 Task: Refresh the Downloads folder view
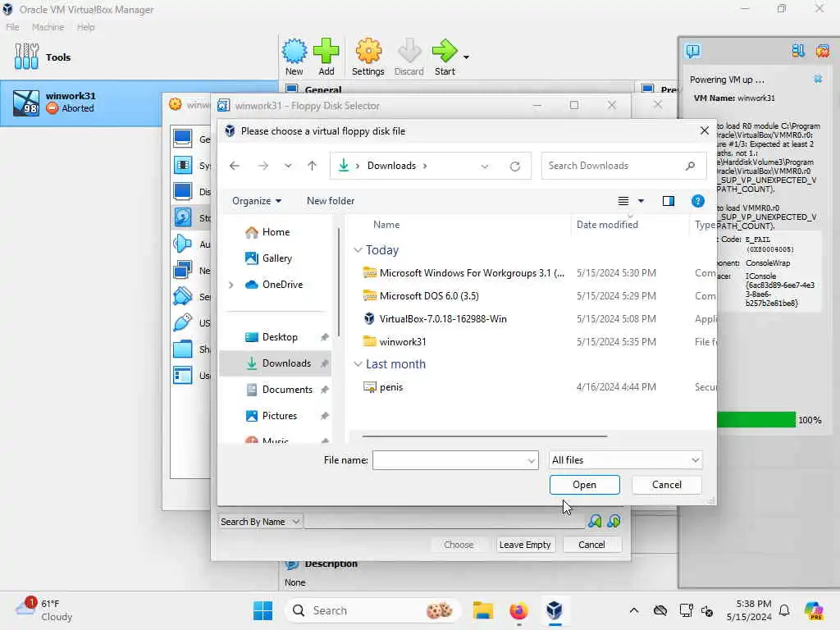[x=515, y=166]
